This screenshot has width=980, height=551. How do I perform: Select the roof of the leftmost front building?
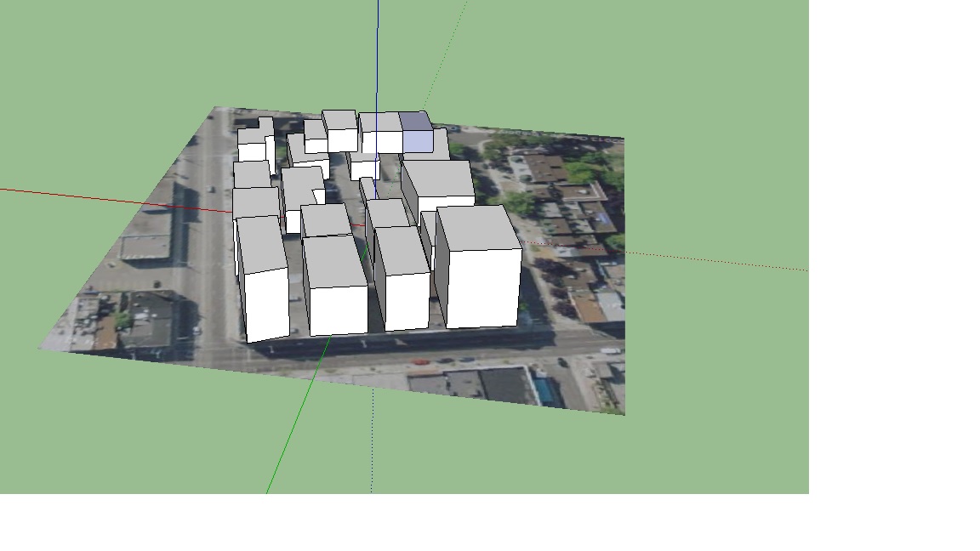click(261, 243)
